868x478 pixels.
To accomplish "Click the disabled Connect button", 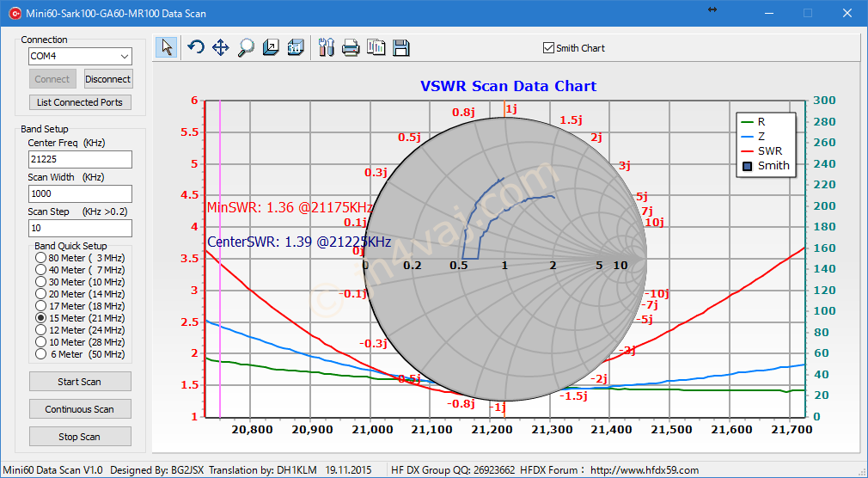I will [52, 79].
